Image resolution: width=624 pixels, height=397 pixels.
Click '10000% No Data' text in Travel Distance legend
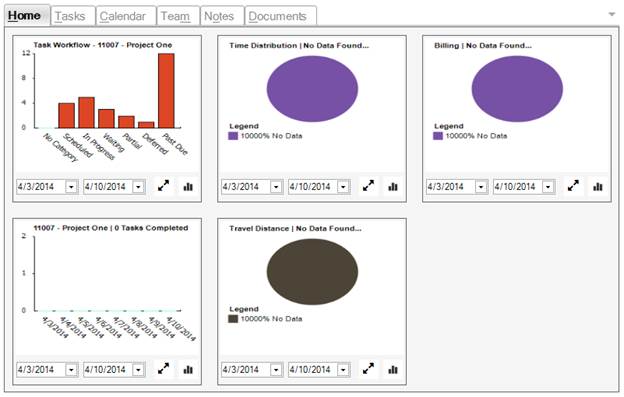pos(271,319)
